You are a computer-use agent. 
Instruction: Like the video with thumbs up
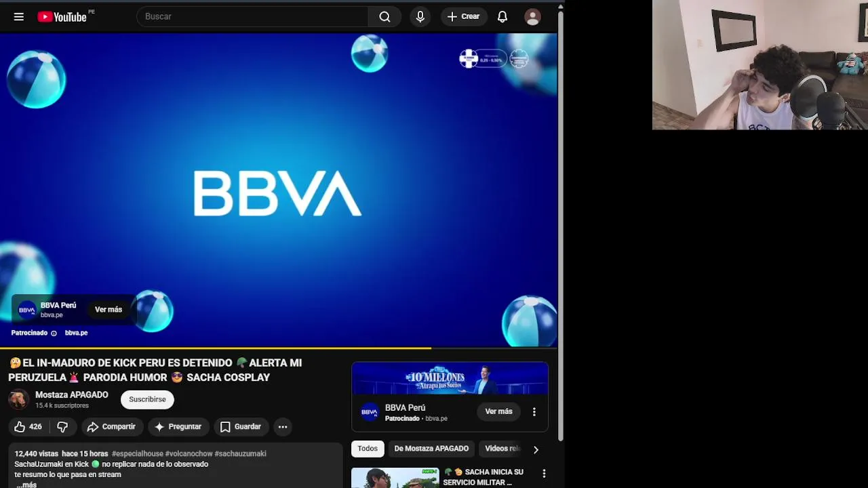pyautogui.click(x=28, y=427)
